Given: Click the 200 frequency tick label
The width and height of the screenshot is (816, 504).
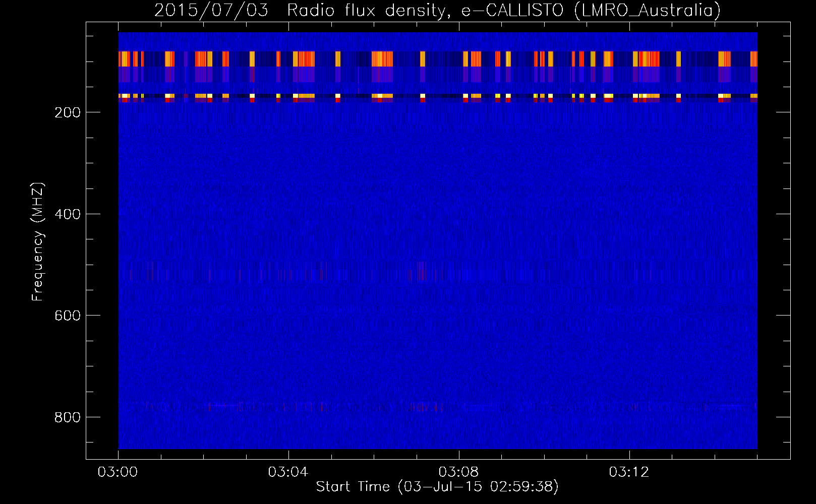Looking at the screenshot, I should point(67,112).
